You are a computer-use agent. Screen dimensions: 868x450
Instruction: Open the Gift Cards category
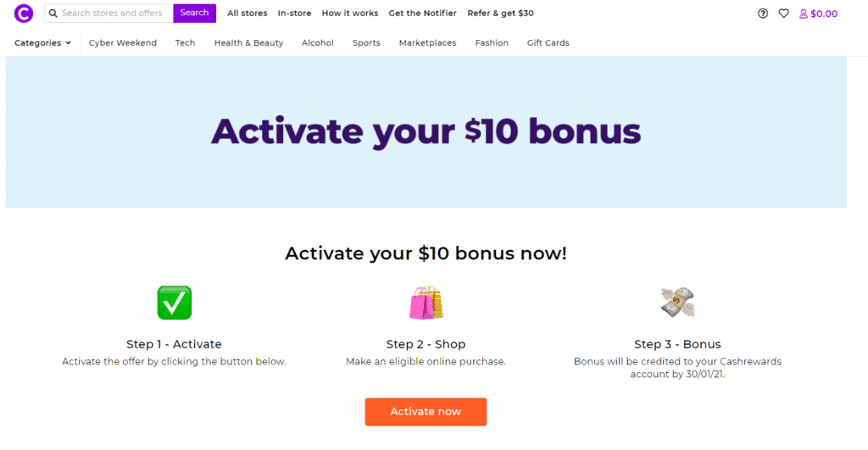click(548, 43)
